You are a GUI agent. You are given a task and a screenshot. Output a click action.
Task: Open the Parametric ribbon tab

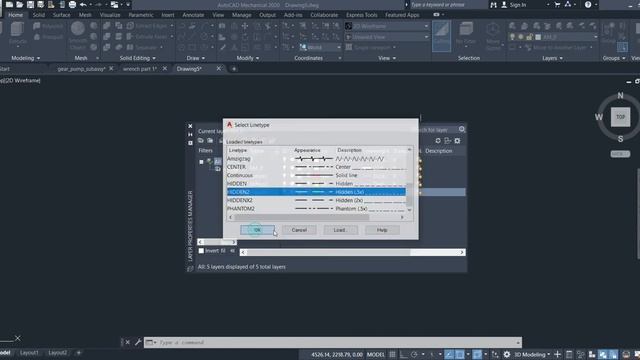[x=141, y=15]
